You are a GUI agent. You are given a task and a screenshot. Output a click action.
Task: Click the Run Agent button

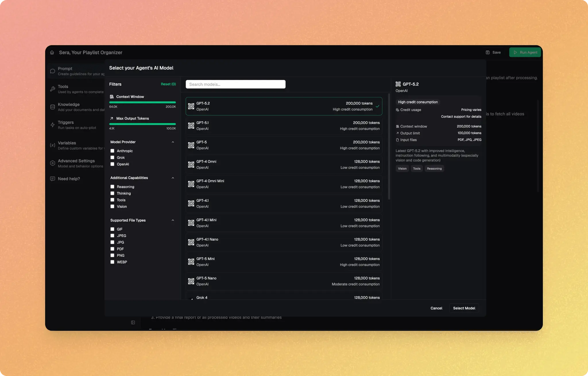point(525,52)
